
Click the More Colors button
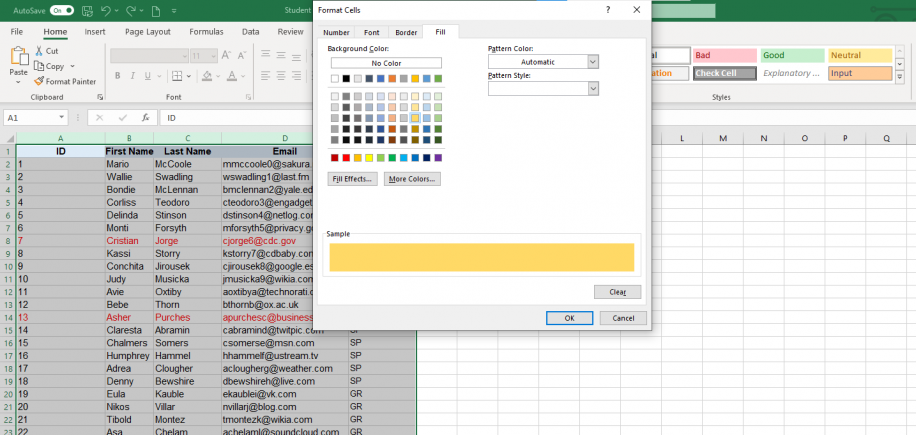(x=412, y=179)
